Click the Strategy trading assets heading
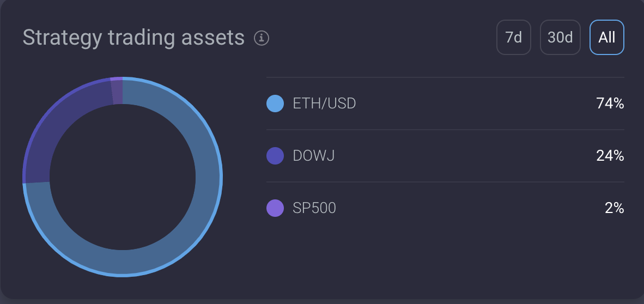Screen dimensions: 644x304 point(133,38)
